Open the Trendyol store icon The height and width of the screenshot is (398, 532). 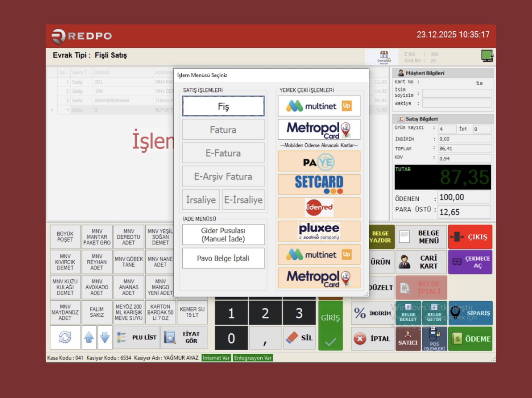[384, 57]
